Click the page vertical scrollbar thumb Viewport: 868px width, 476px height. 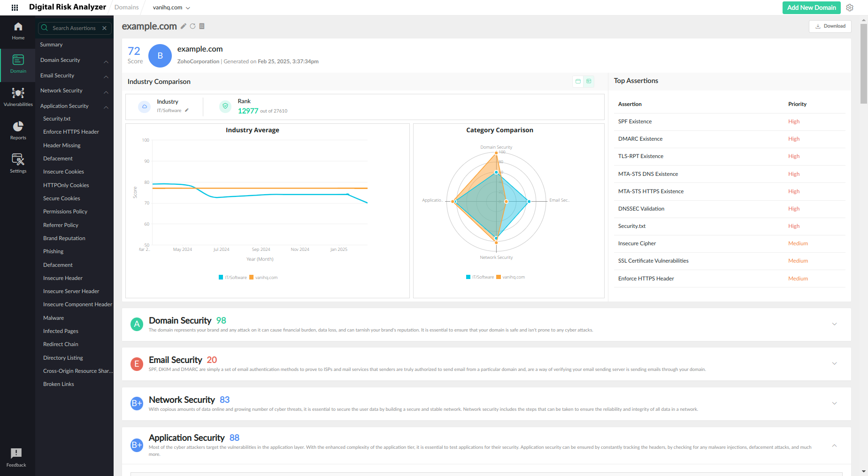point(864,63)
